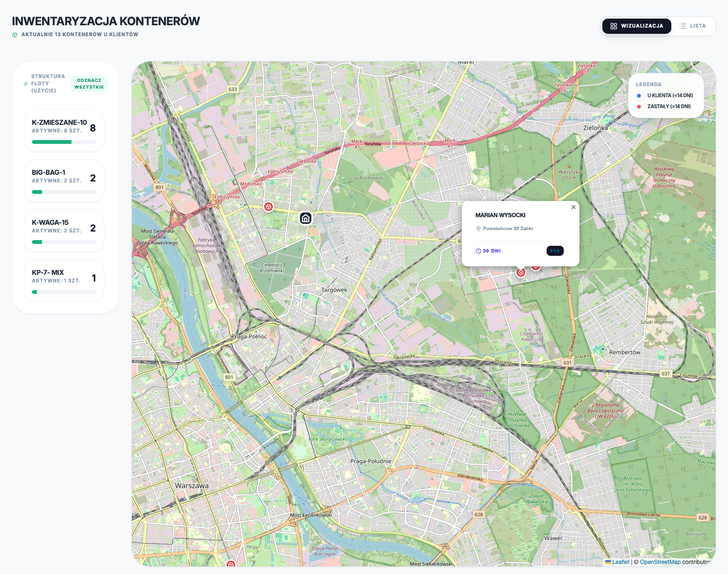Click the count 8 on the K-ZMIESZANE-10 card

[x=93, y=128]
